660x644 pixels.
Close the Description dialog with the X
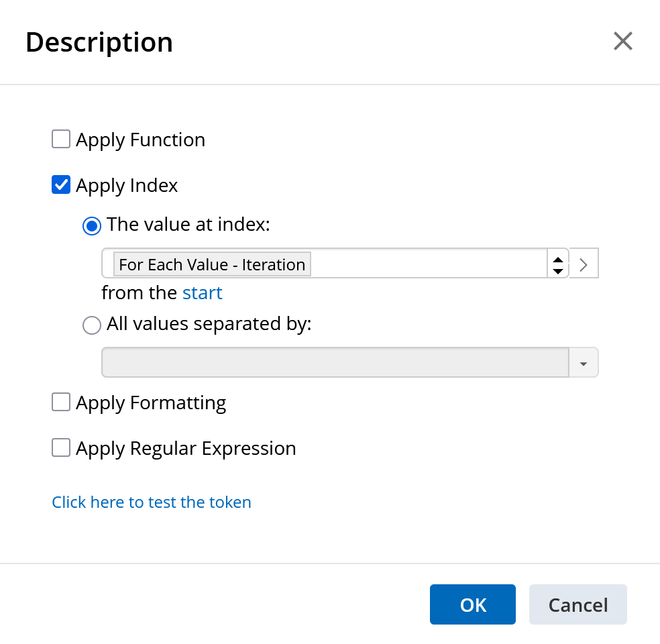click(x=622, y=42)
